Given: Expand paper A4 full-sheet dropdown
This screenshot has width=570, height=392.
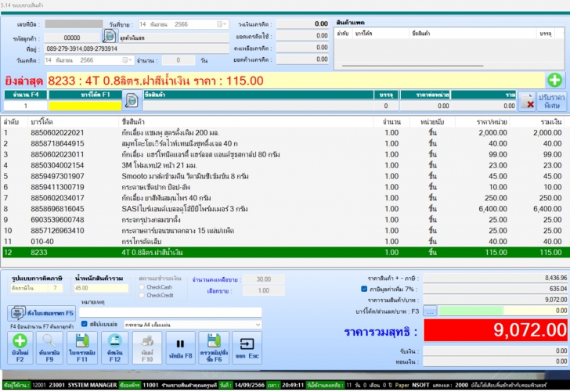Looking at the screenshot, I should (258, 325).
